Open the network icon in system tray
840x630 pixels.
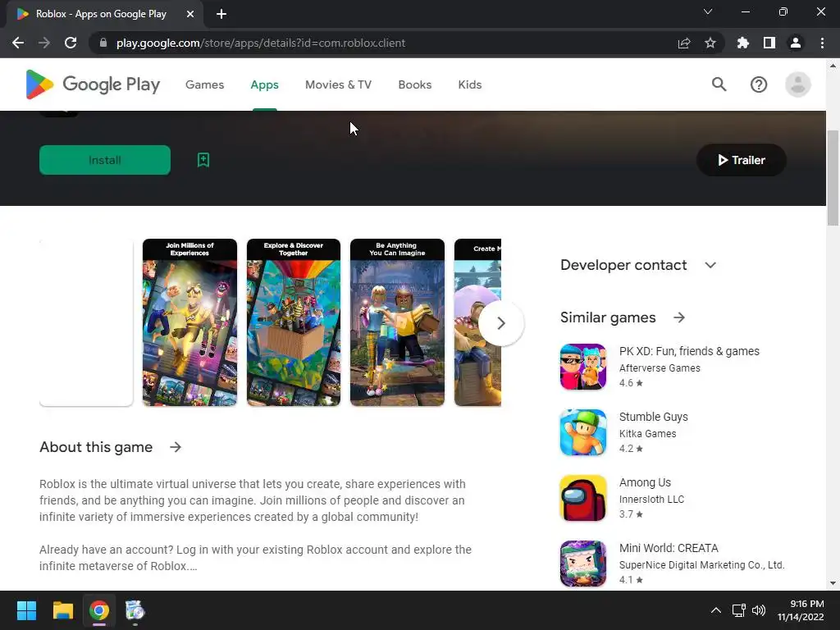(739, 610)
